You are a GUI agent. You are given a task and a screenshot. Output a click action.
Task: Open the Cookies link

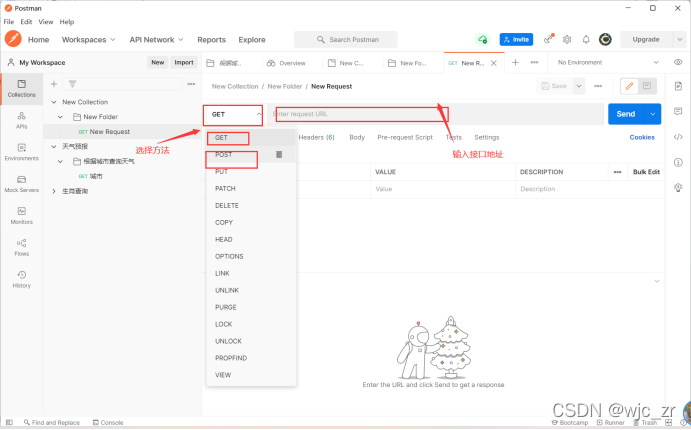[x=642, y=137]
